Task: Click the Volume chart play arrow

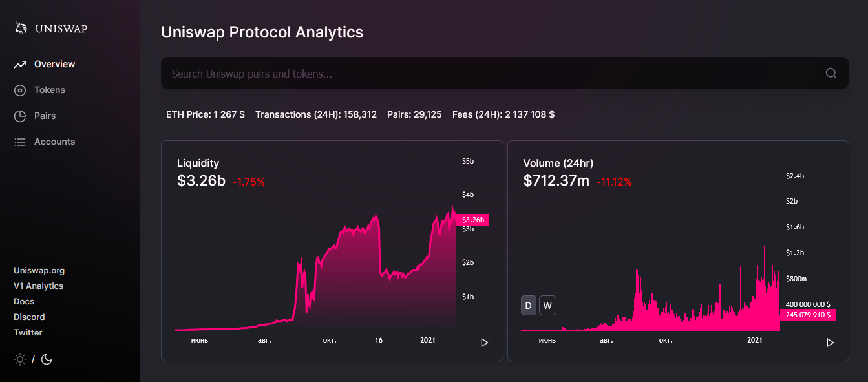Action: pos(831,343)
